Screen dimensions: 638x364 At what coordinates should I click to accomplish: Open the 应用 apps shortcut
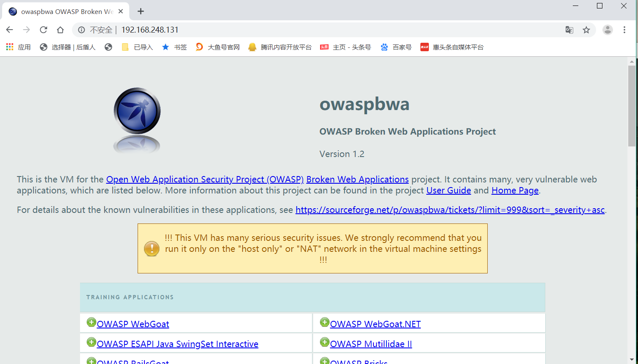tap(19, 47)
